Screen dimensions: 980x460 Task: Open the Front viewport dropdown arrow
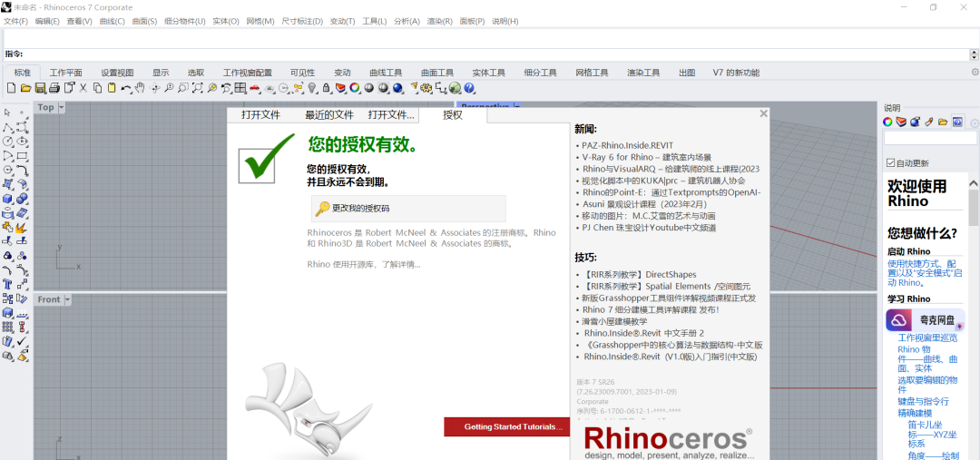pyautogui.click(x=67, y=299)
